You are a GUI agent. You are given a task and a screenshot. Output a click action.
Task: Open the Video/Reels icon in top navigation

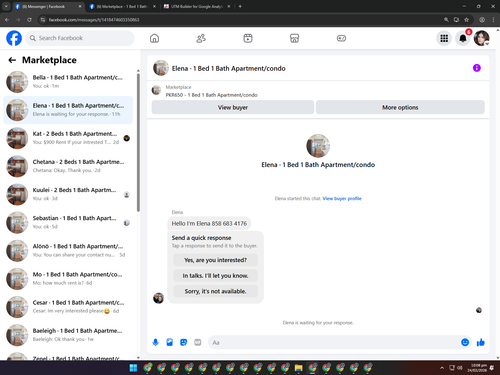pos(248,38)
